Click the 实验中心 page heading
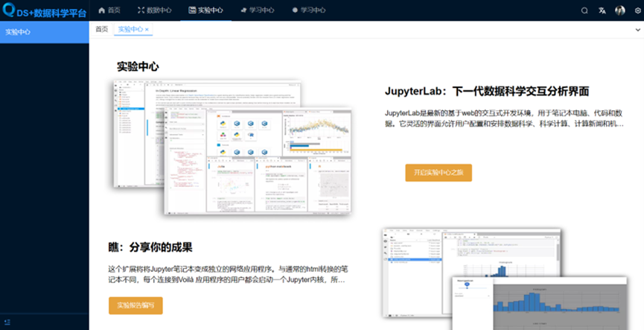This screenshot has width=644, height=330. click(138, 66)
